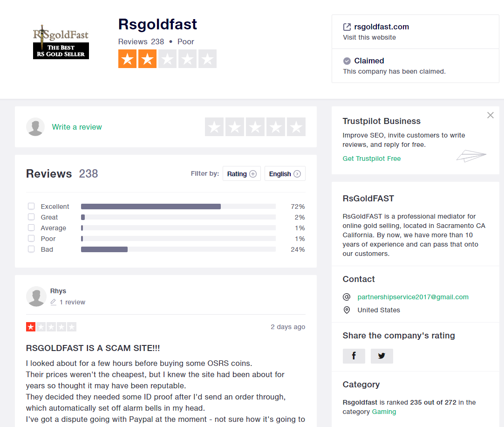Open Rhys's profile avatar
Screen dimensions: 504x427
[x=36, y=296]
